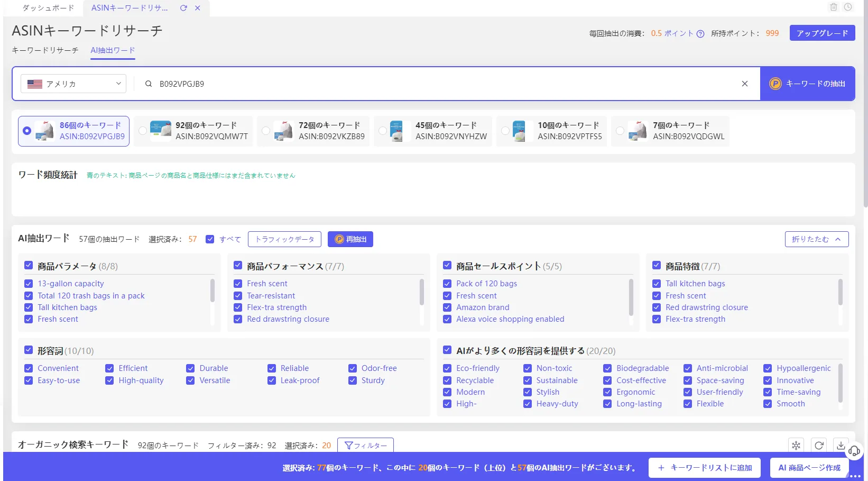The image size is (868, 481).
Task: Uncheck Eco-friendly adjective
Action: (447, 368)
